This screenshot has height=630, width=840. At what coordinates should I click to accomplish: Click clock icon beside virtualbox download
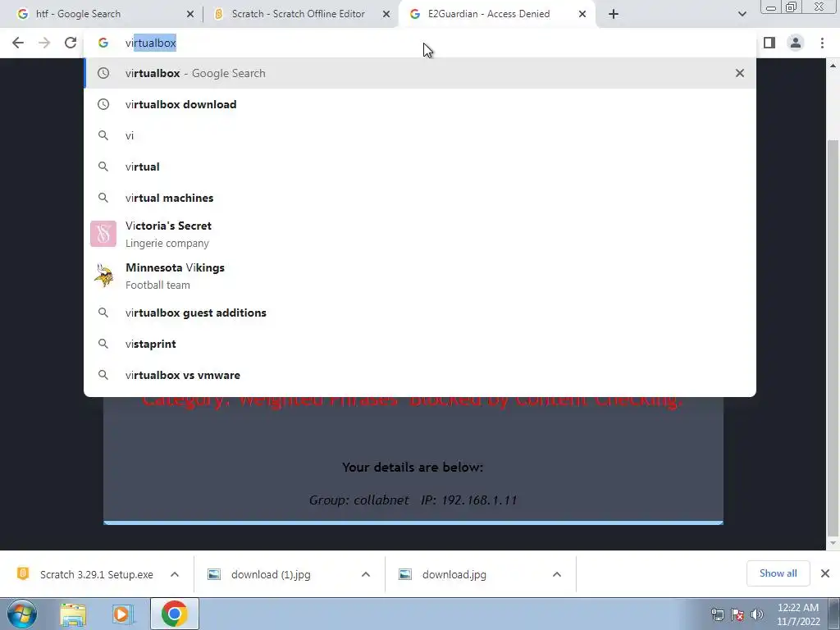click(103, 104)
